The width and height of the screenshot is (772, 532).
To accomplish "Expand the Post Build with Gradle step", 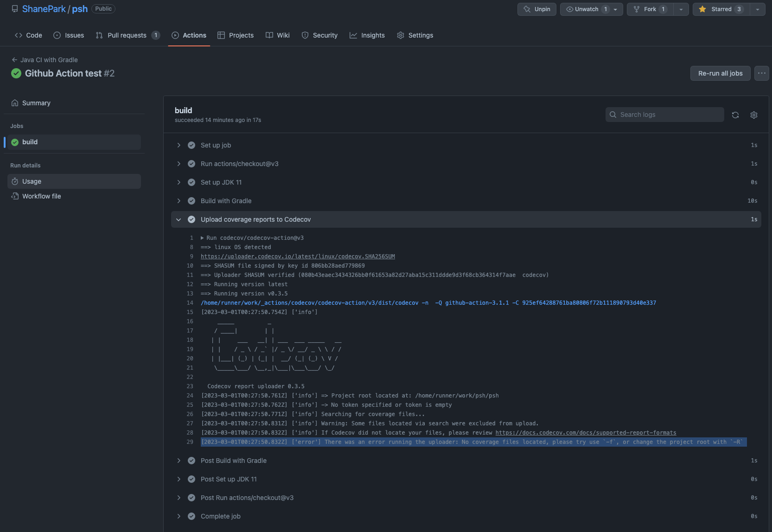I will [466, 461].
